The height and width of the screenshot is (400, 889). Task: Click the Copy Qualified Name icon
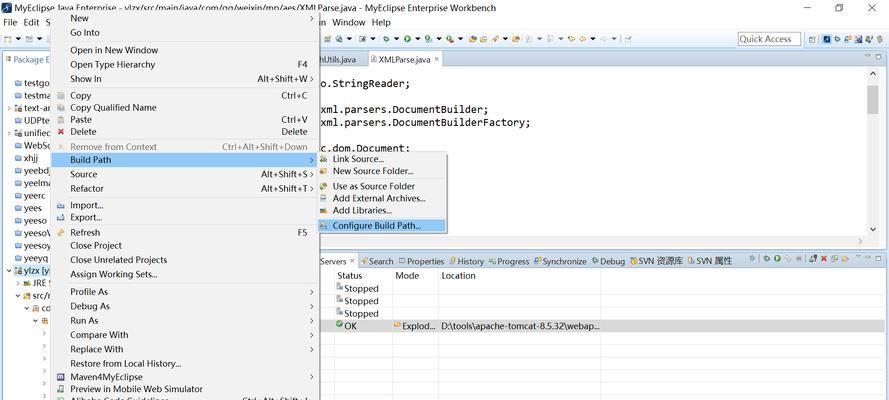tap(61, 108)
